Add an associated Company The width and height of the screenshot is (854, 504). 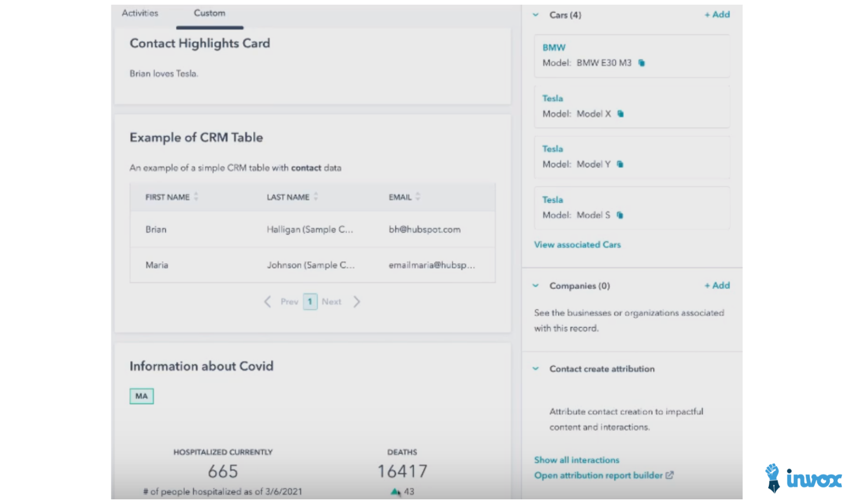click(x=717, y=285)
